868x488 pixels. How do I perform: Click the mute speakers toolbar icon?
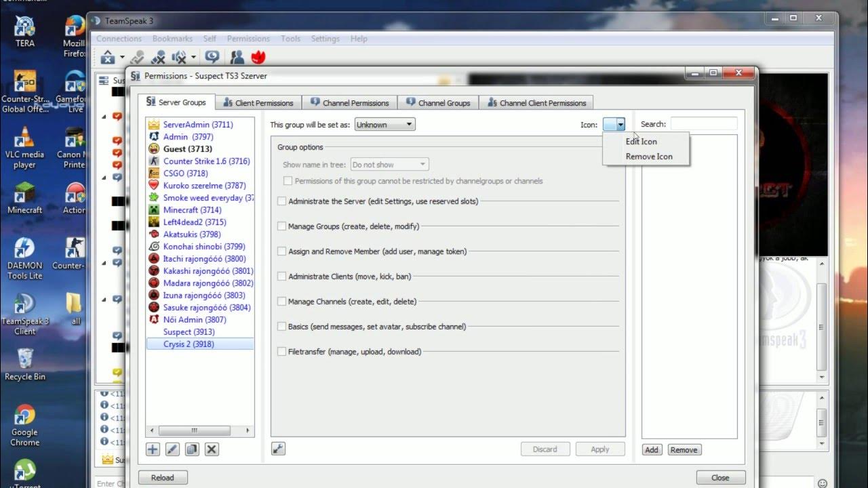[x=180, y=58]
